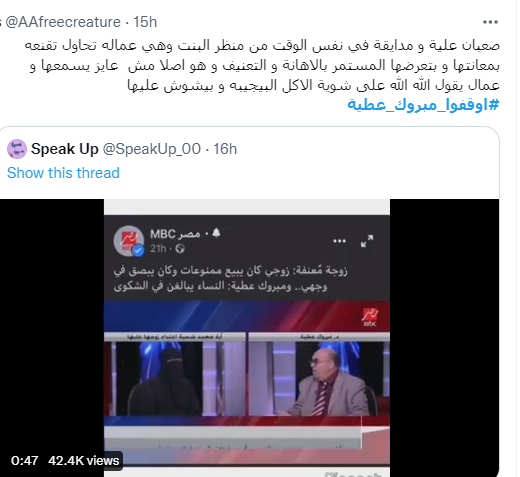Click the globe public-visibility icon near 21h
This screenshot has width=520, height=477.
[180, 249]
